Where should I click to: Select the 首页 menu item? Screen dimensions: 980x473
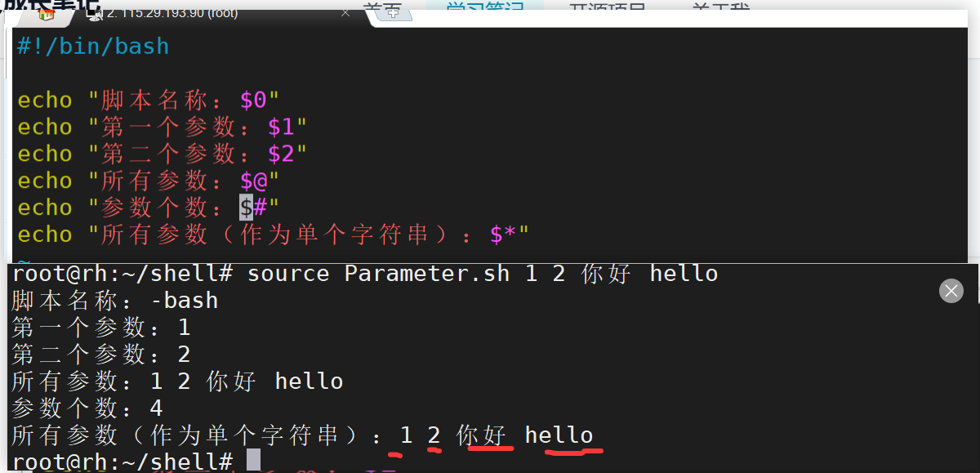point(384,7)
